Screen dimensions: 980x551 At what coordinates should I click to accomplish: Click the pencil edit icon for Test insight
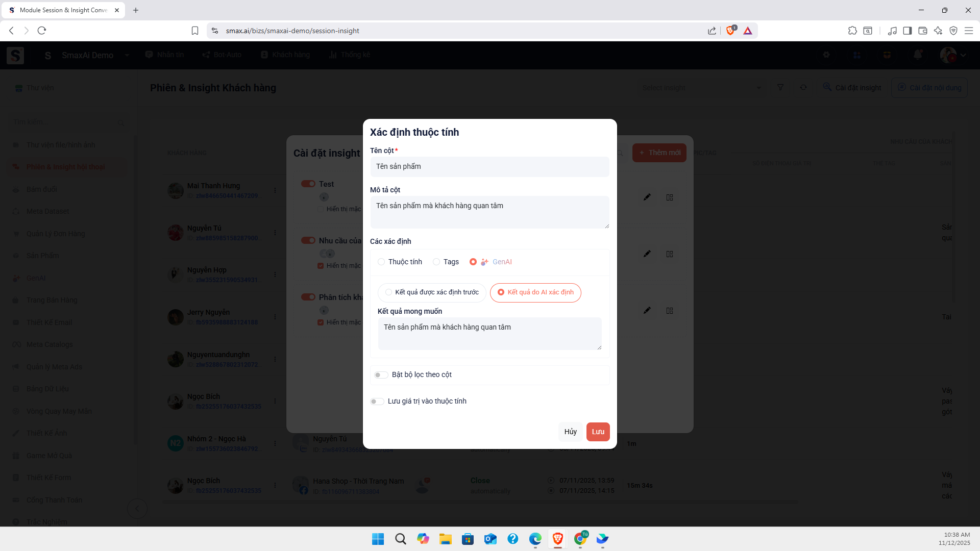[647, 197]
